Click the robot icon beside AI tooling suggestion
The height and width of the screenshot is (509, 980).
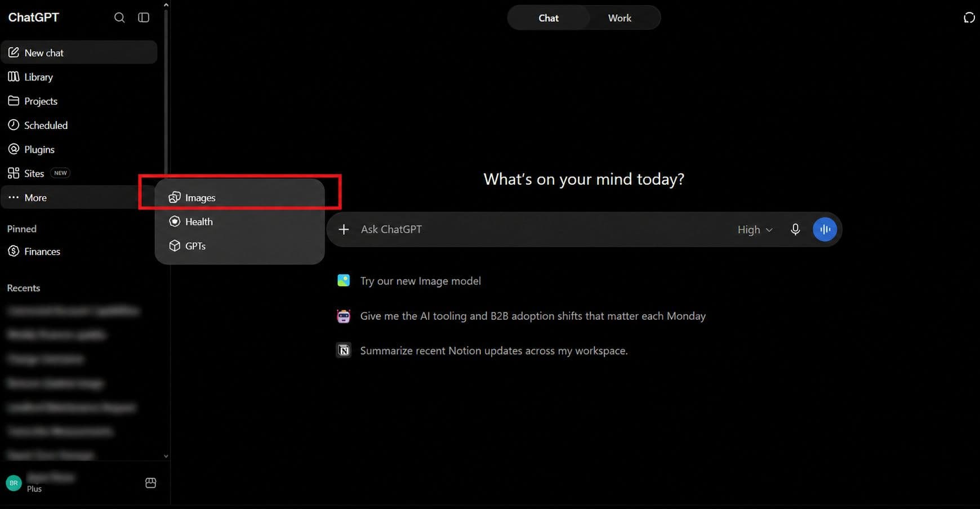click(x=344, y=316)
